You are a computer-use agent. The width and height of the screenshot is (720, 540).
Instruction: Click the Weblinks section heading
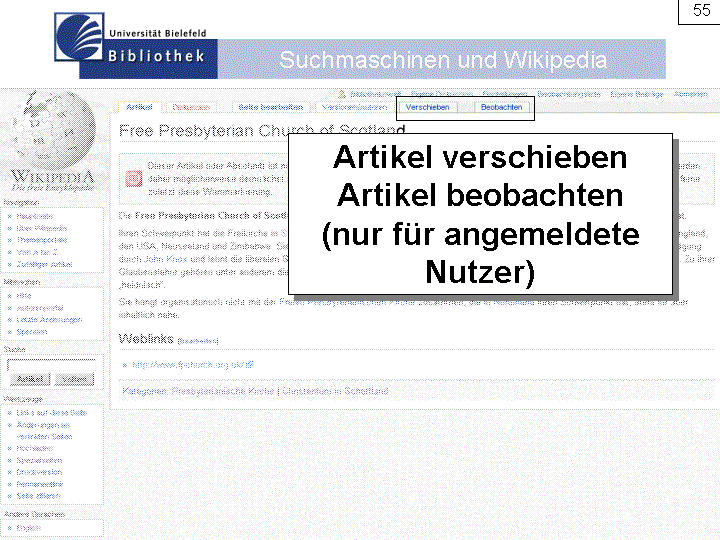146,339
